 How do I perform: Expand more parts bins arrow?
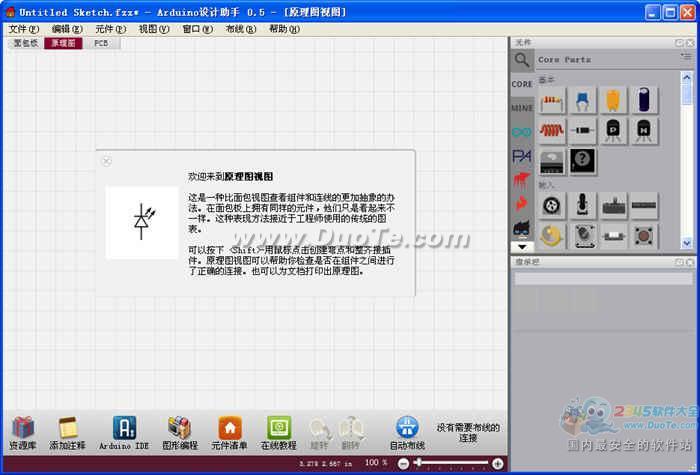click(522, 246)
